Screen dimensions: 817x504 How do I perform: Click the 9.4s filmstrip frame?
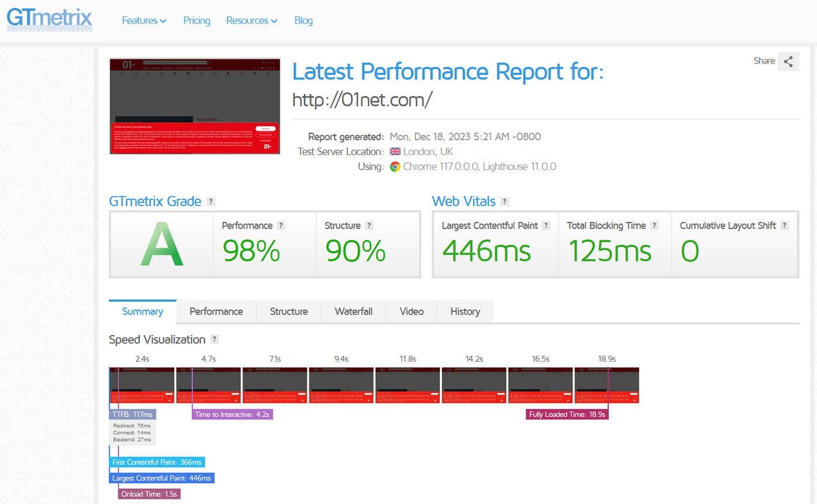[x=341, y=385]
